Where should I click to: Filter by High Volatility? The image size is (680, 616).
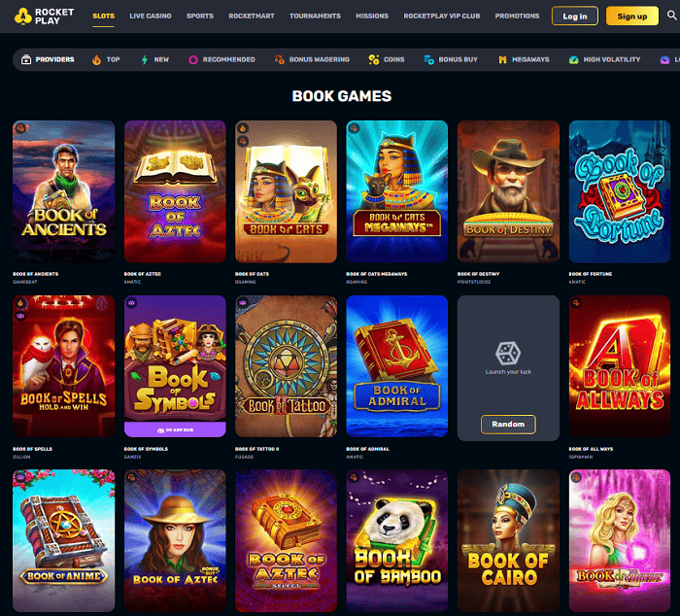604,59
